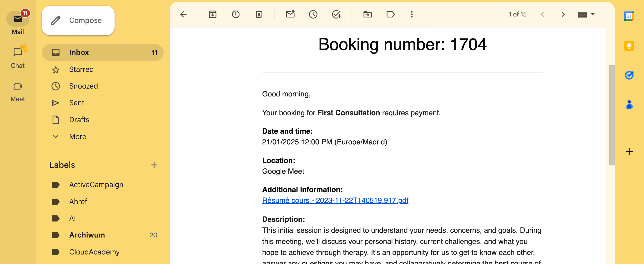Open the Résumé cours PDF link

point(335,200)
